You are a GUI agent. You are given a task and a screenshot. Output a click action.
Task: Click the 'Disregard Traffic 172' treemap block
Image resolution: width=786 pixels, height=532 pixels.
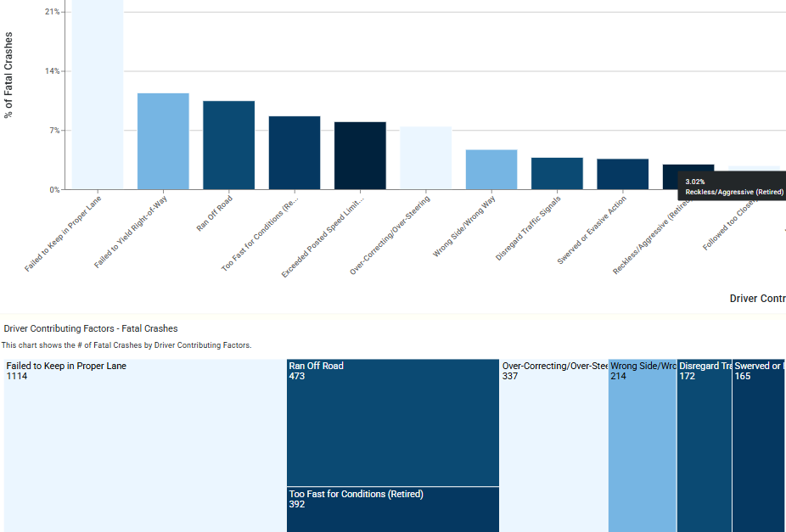(x=703, y=441)
